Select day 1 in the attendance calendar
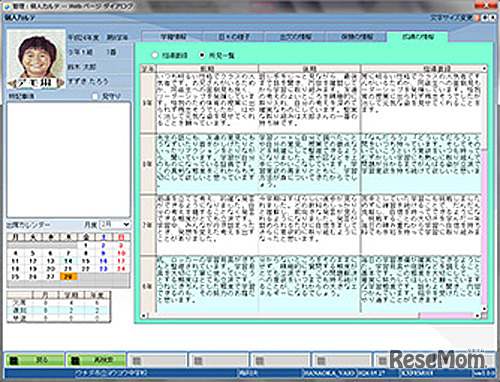Image resolution: width=500 pixels, height=382 pixels. 86,246
